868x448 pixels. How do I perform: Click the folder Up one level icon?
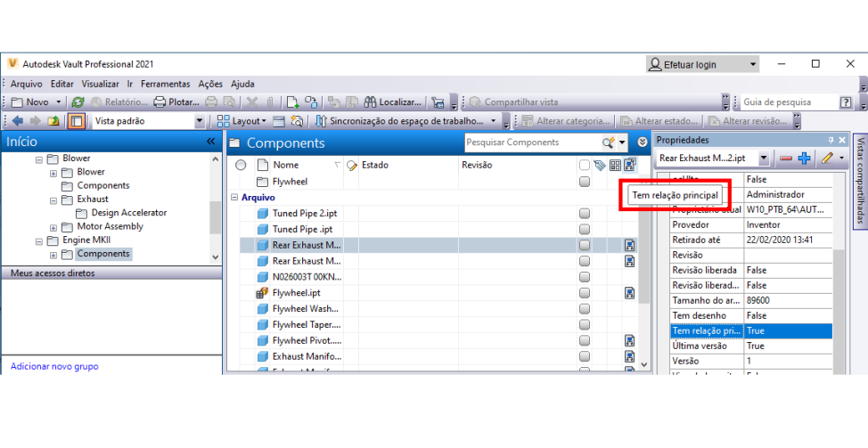point(53,121)
